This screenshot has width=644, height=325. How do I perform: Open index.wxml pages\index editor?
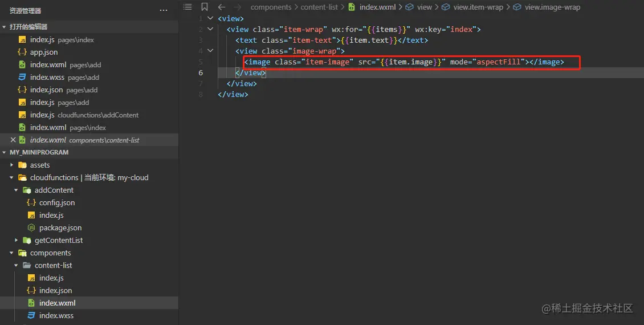[89, 127]
